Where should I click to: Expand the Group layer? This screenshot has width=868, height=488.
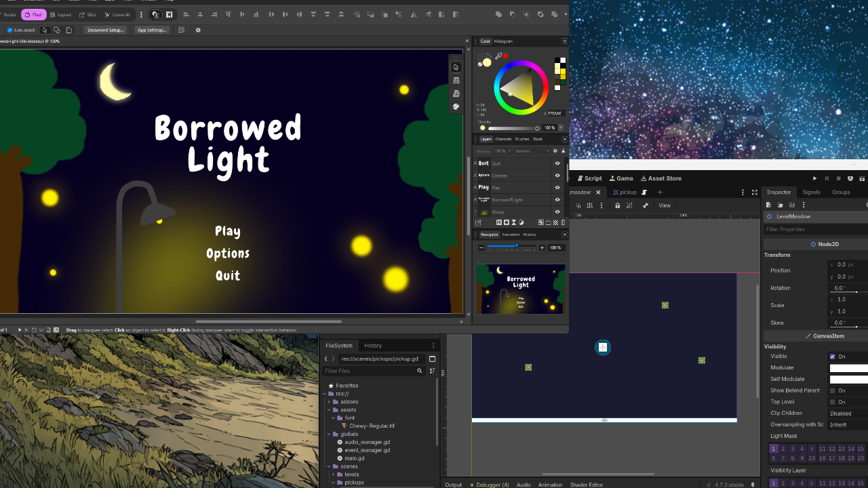475,212
